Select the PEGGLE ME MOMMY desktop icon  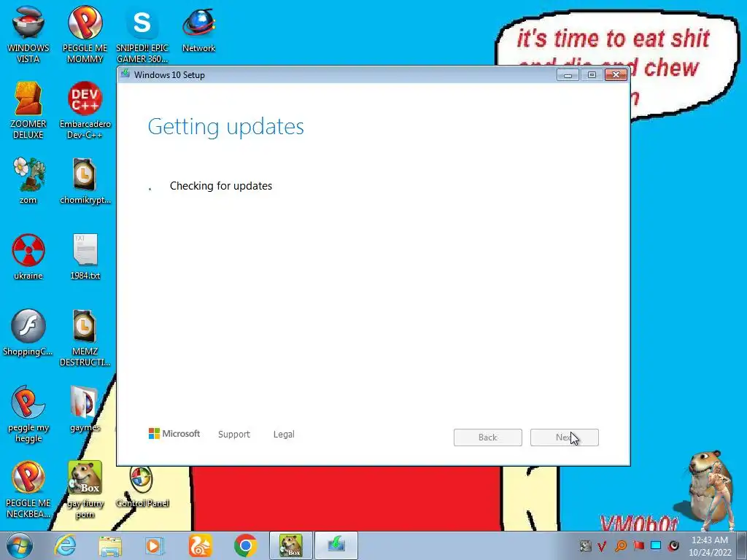tap(85, 34)
